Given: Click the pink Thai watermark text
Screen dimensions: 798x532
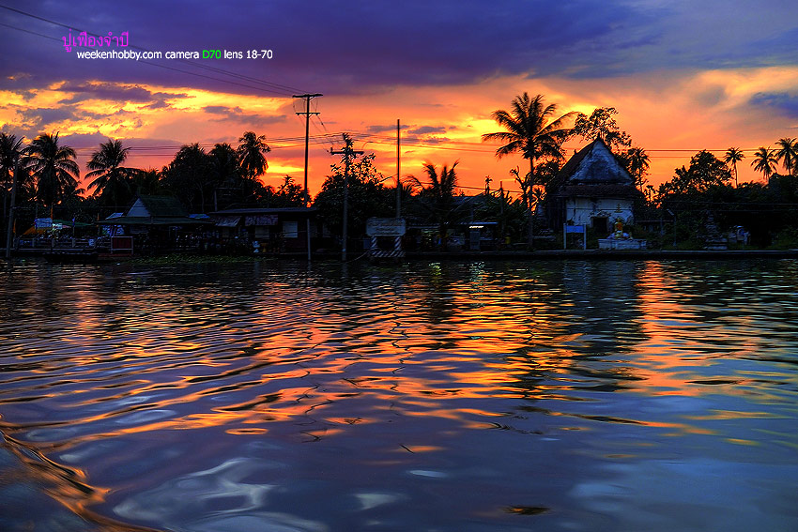Looking at the screenshot, I should [x=95, y=40].
